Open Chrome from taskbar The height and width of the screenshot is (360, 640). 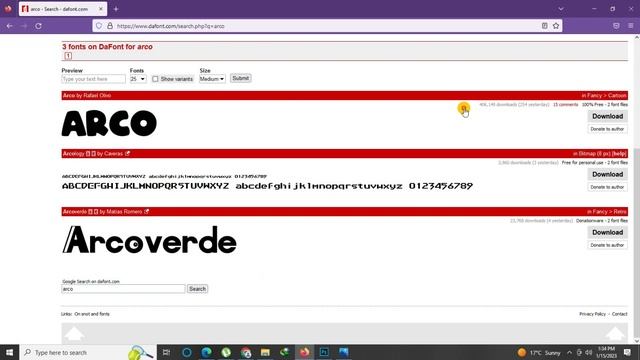pos(246,352)
